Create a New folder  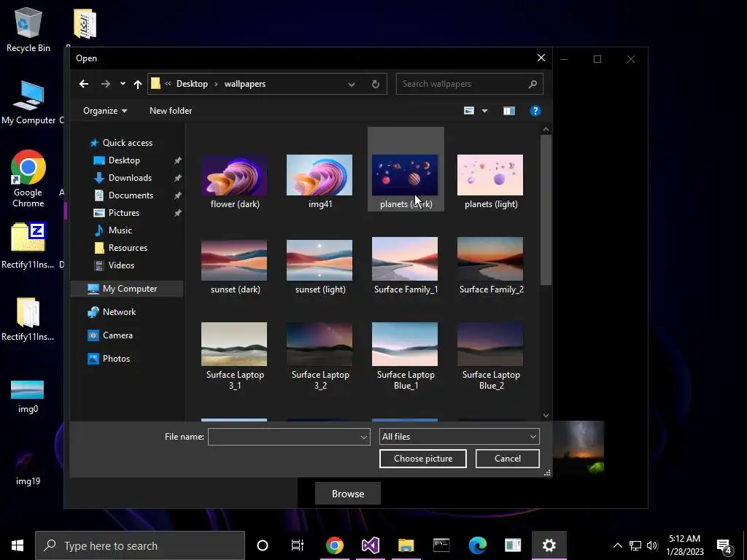[171, 111]
